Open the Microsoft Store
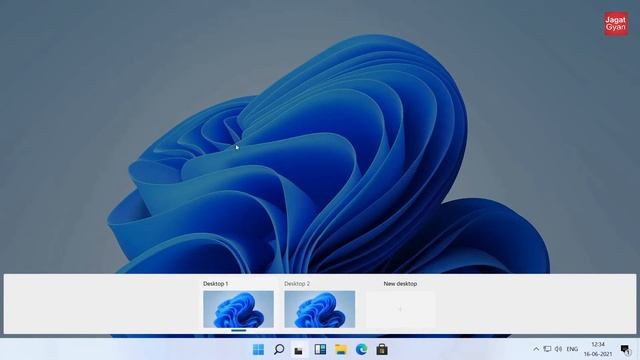 click(x=382, y=349)
